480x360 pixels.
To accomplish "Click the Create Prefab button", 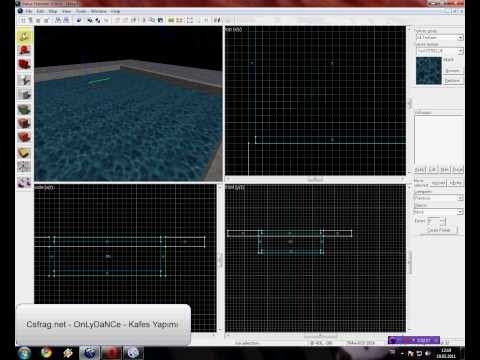I will click(x=438, y=230).
